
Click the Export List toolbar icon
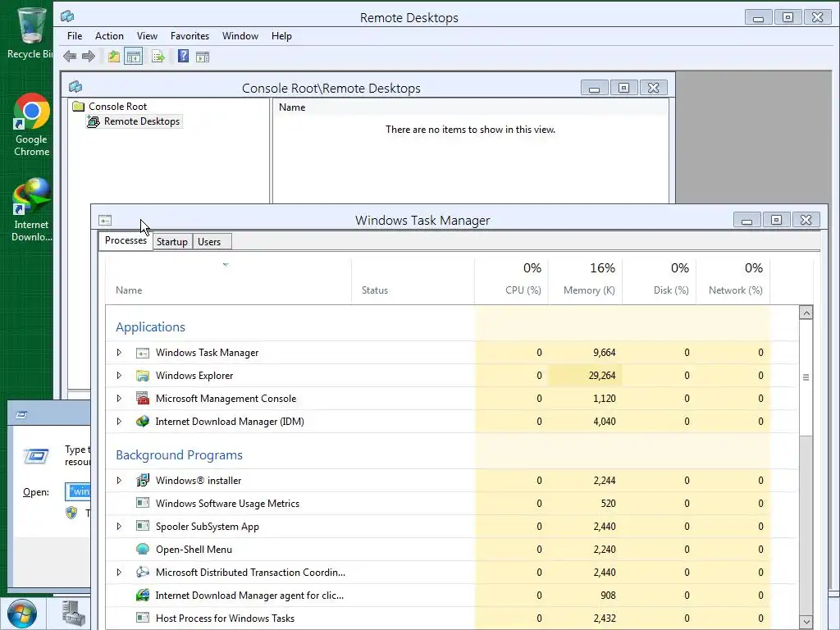(x=158, y=57)
